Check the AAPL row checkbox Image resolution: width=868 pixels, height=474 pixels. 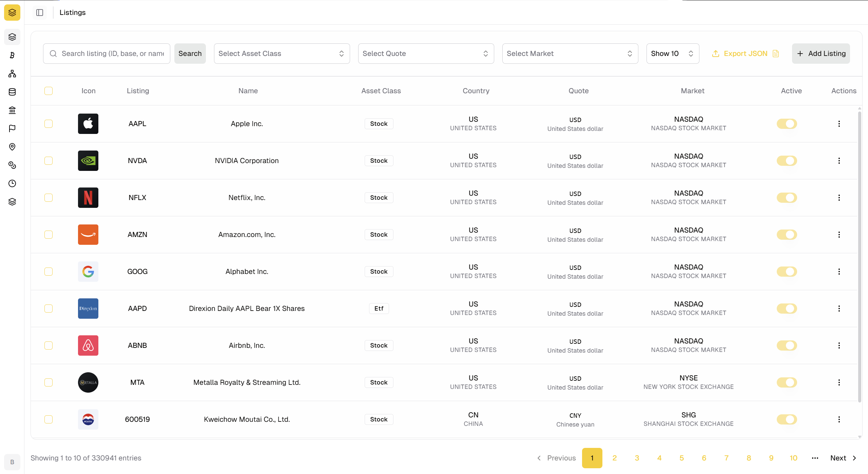tap(49, 124)
